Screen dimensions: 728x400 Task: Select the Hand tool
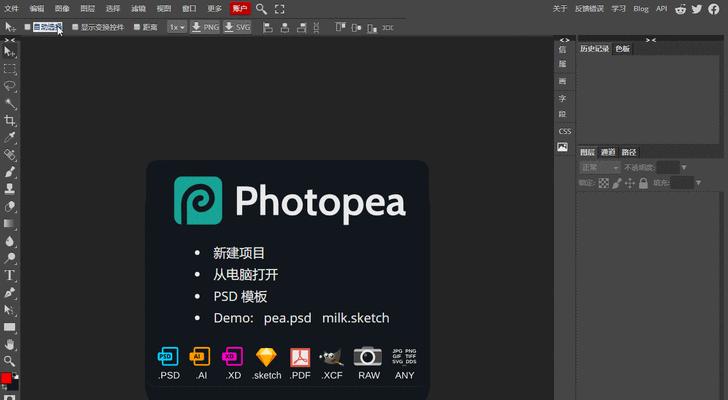pyautogui.click(x=10, y=344)
